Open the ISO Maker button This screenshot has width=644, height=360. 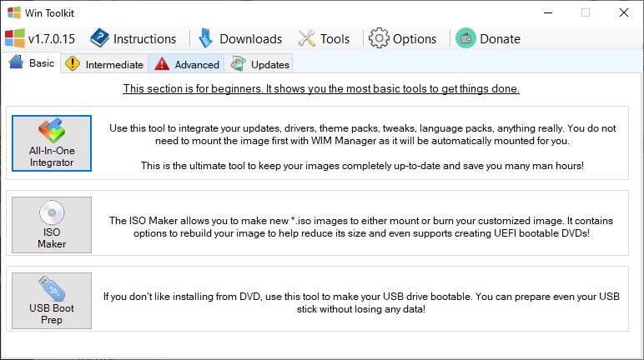tap(52, 225)
